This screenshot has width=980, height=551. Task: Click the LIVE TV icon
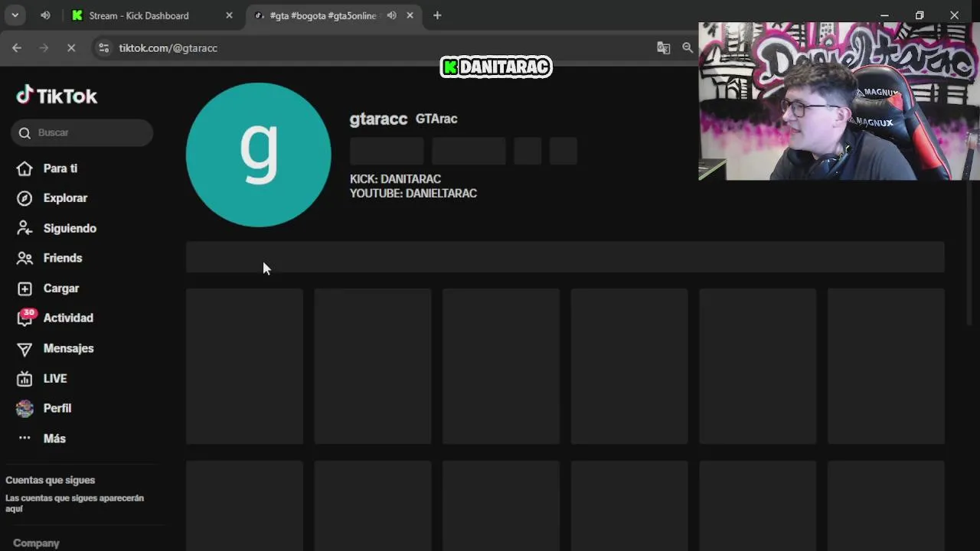pyautogui.click(x=24, y=379)
